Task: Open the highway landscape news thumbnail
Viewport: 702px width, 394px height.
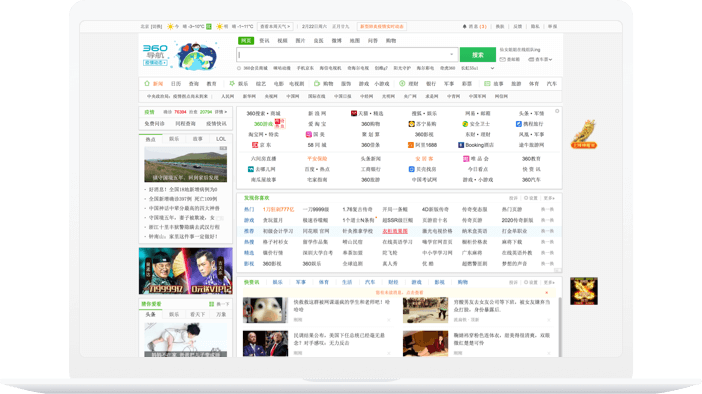Action: 185,164
